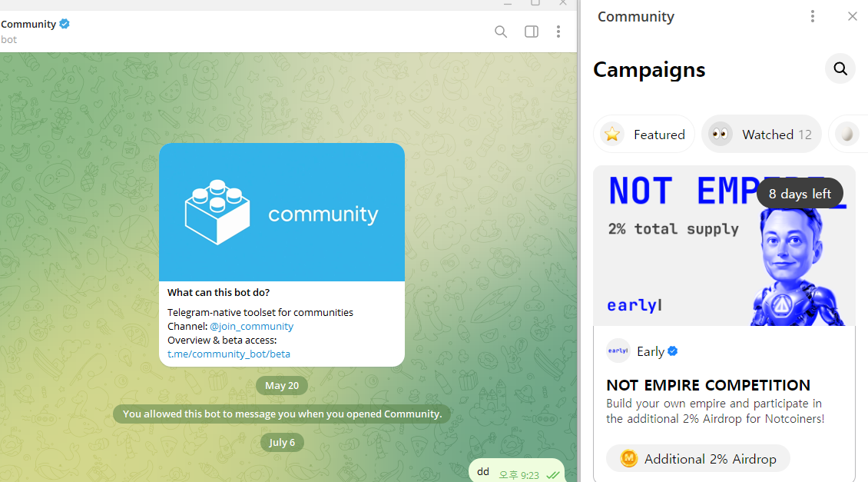Click the Additional 2% Airdrop chip

698,459
